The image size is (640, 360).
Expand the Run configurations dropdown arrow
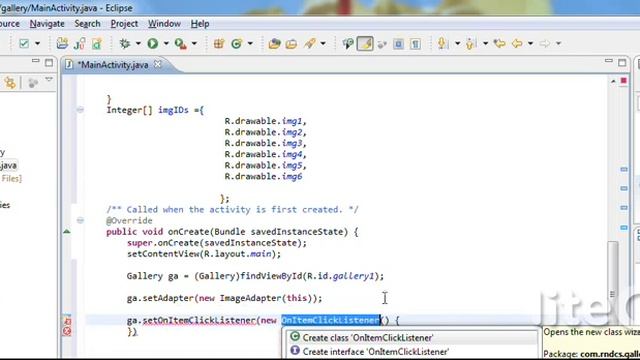coord(166,43)
